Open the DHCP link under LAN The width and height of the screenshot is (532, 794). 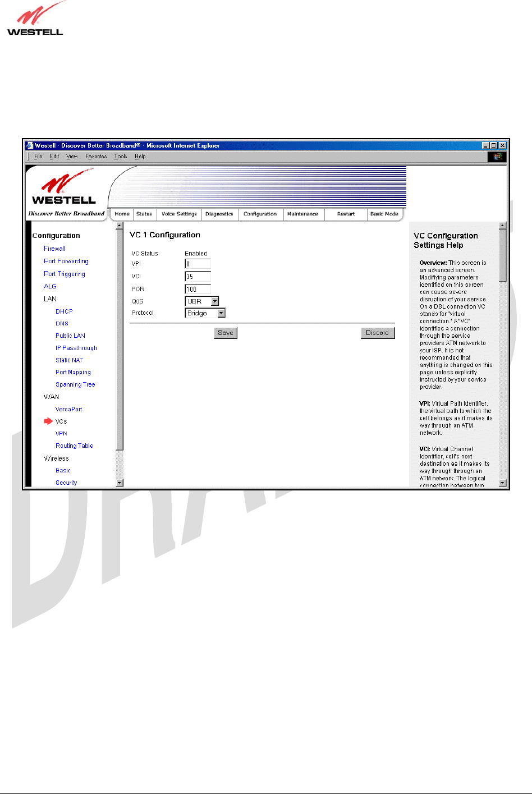tap(64, 311)
